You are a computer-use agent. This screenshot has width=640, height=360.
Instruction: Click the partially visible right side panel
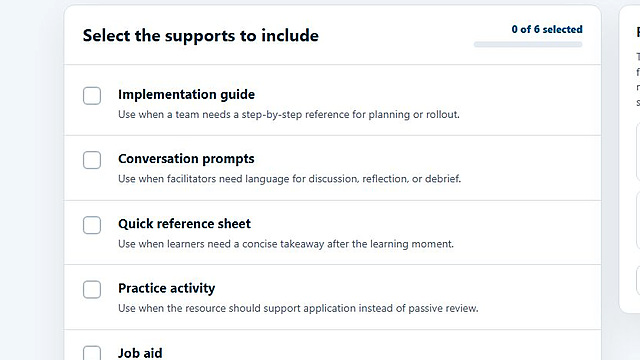[x=630, y=159]
